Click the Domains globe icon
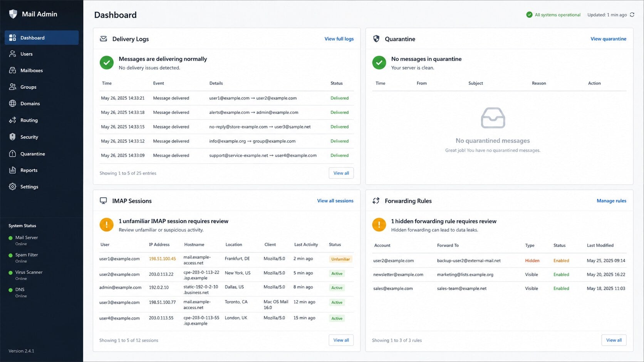 pyautogui.click(x=13, y=103)
